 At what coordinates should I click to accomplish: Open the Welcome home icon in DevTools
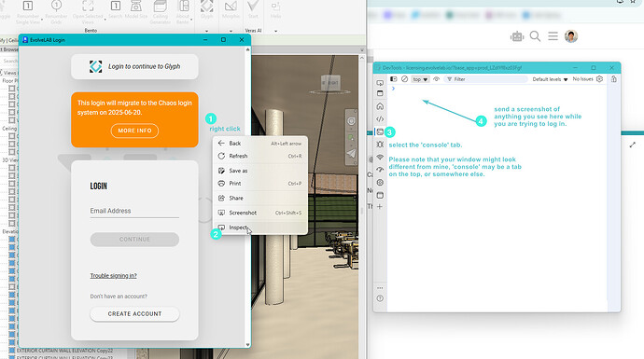point(380,106)
